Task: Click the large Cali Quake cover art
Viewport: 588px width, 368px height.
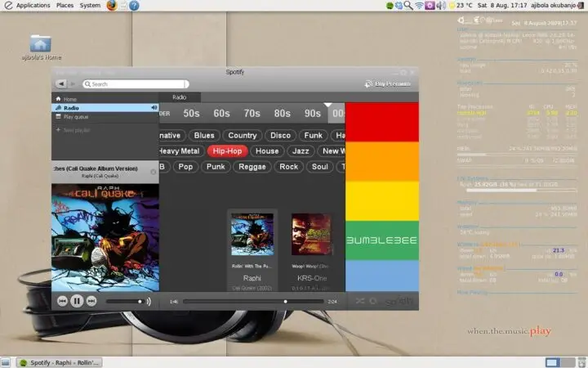Action: pyautogui.click(x=105, y=237)
